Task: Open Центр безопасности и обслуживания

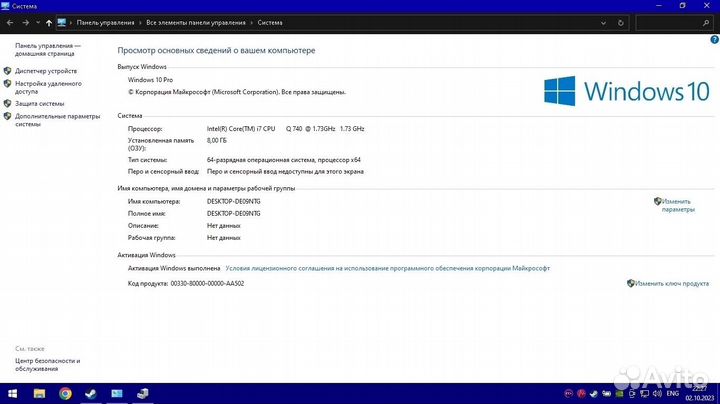Action: [x=47, y=364]
